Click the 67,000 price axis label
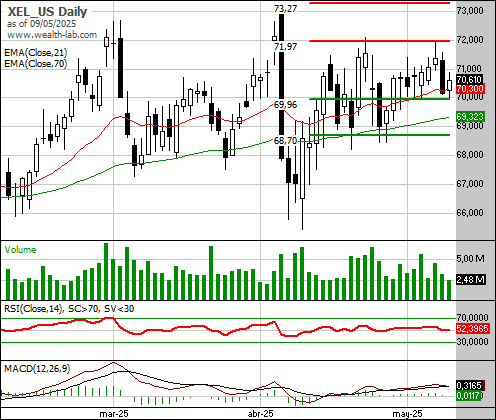This screenshot has width=496, height=420. point(470,184)
